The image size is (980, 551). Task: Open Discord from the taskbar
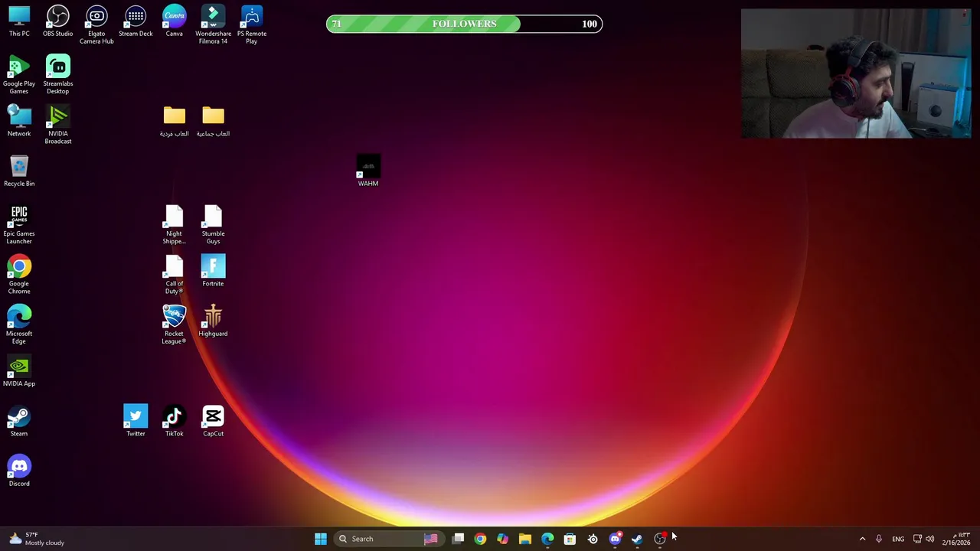[x=615, y=539]
